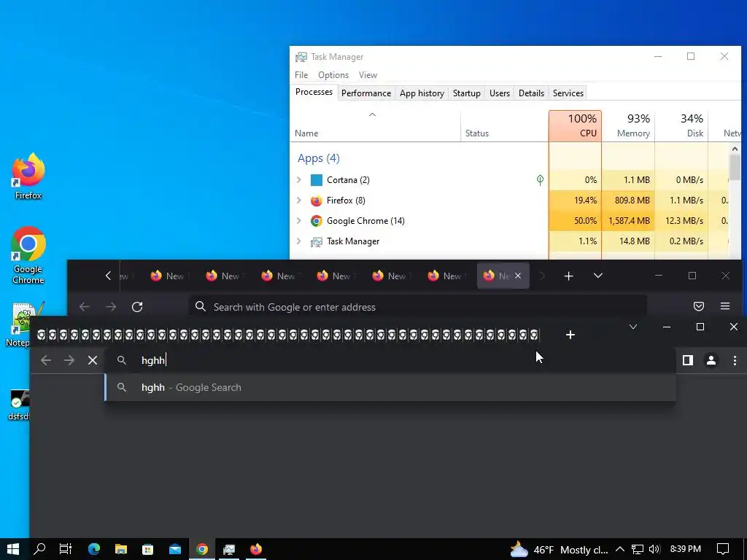Open Chrome tab search dropdown chevron
Screen dimensions: 747x560
click(x=633, y=327)
